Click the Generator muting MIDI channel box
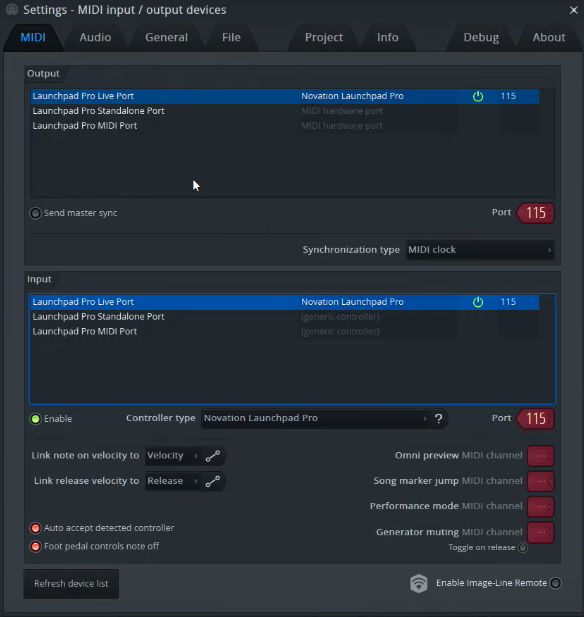The image size is (584, 617). coord(541,532)
